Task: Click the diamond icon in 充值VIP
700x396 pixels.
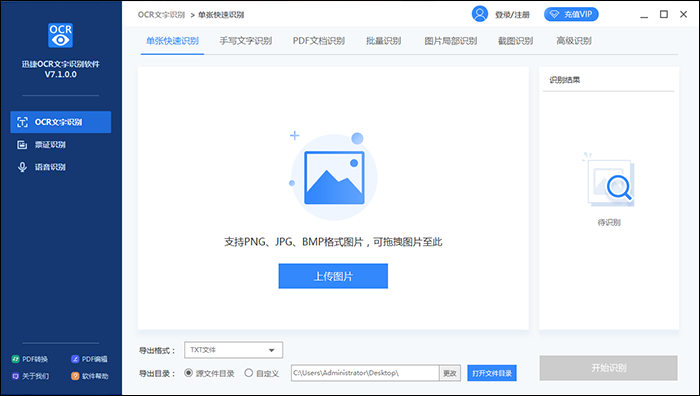Action: click(554, 14)
